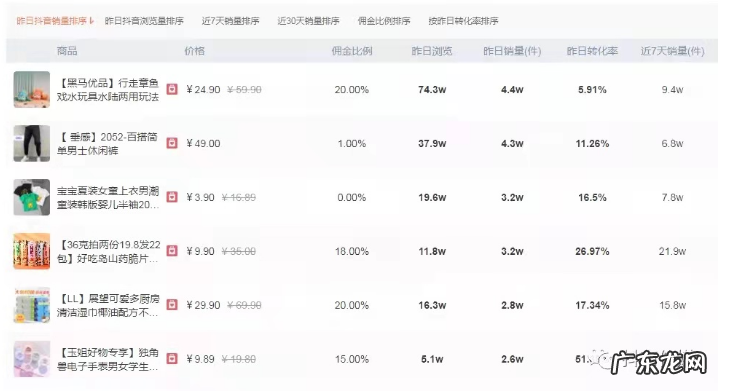Open 宝宝夏装女童上衣 product title
745x392 pixels.
click(x=108, y=198)
